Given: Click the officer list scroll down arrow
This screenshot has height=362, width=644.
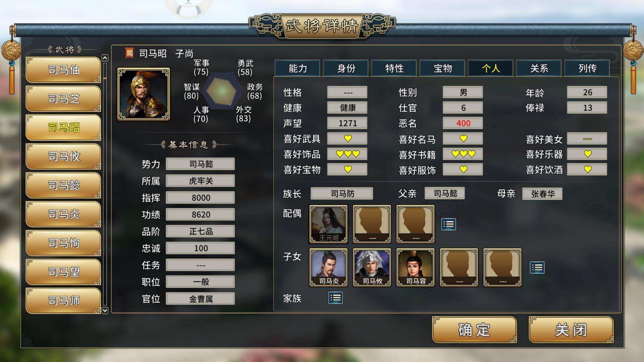Looking at the screenshot, I should [x=105, y=310].
